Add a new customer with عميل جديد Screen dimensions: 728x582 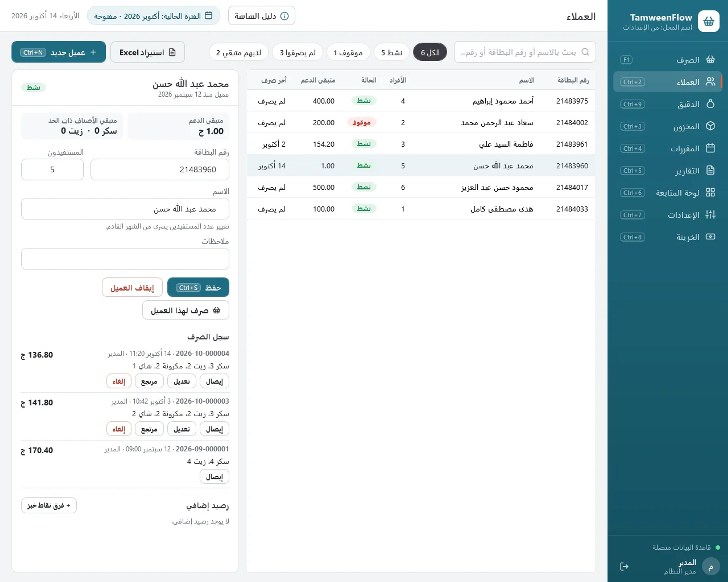(x=59, y=52)
